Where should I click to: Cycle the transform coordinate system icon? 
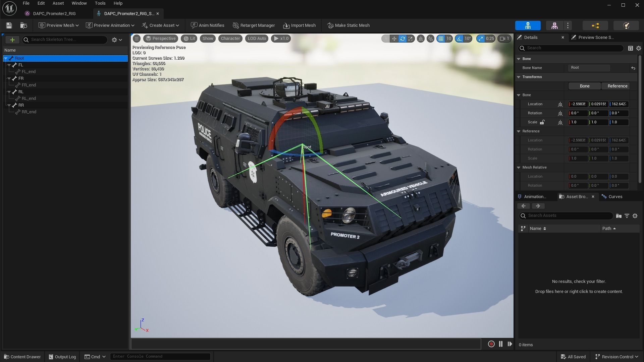coord(421,39)
